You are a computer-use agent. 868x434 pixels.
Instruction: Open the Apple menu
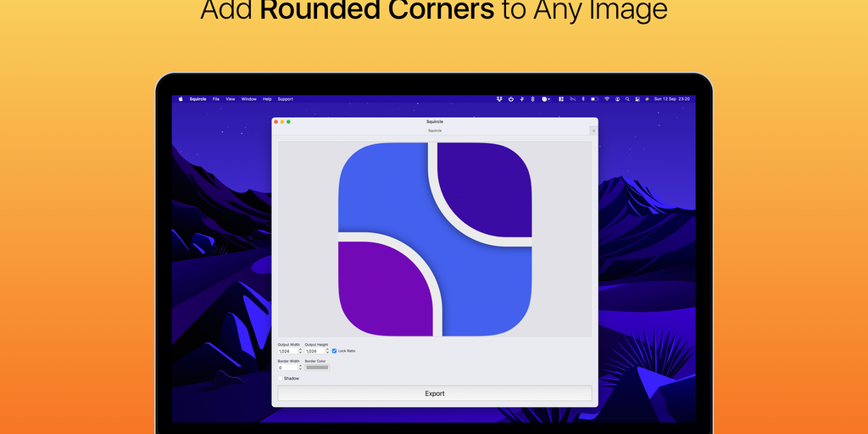tap(181, 99)
